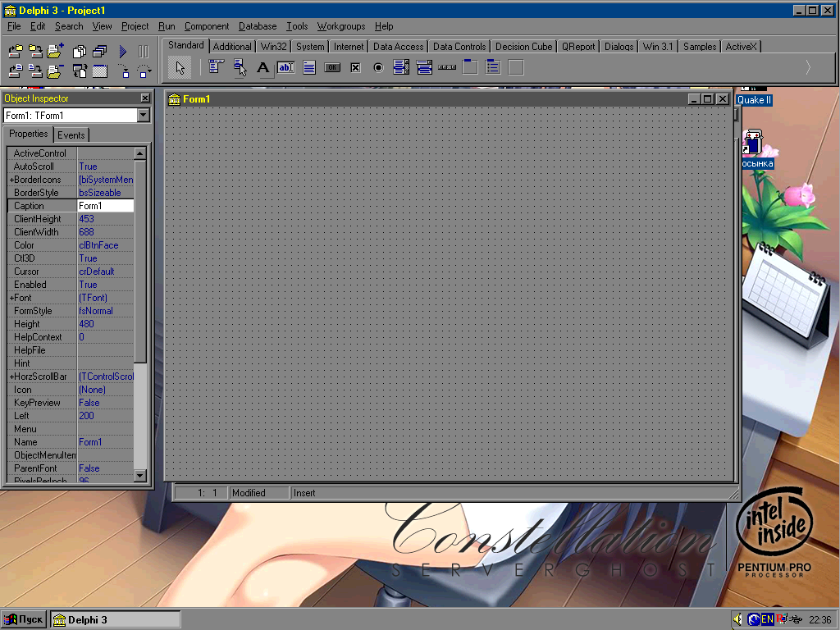The height and width of the screenshot is (630, 840).
Task: Click the Save file speedbar icon
Action: click(x=35, y=71)
